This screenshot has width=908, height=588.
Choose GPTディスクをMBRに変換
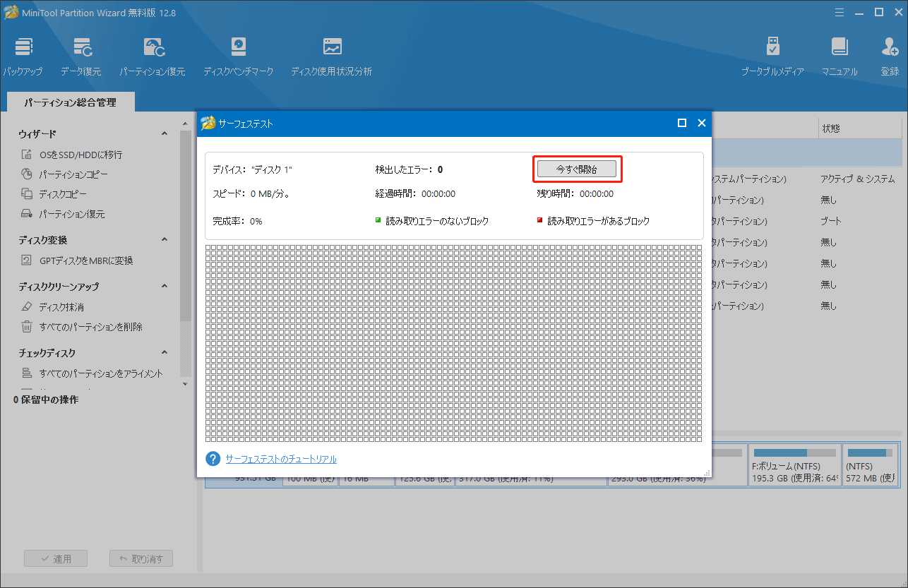point(77,260)
